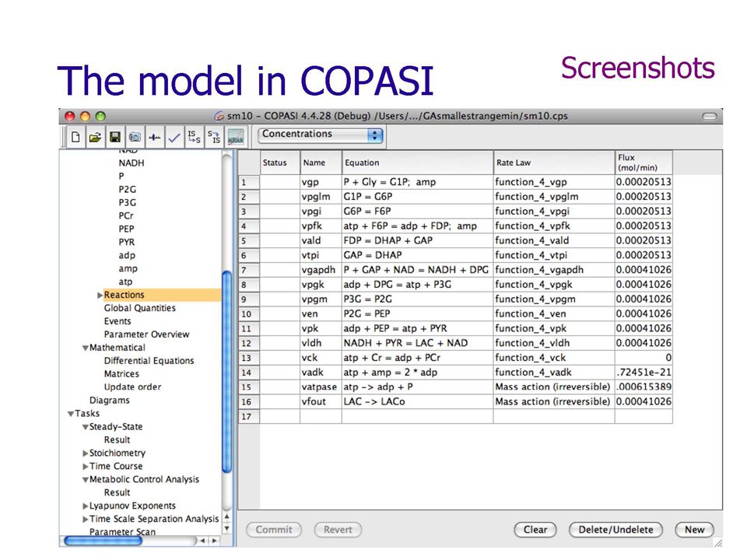The width and height of the screenshot is (747, 560).
Task: Expand the Stoichiometry node
Action: 86,453
